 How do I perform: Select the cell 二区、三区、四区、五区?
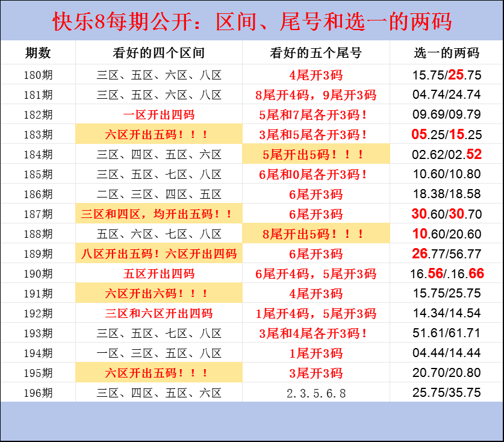click(159, 194)
